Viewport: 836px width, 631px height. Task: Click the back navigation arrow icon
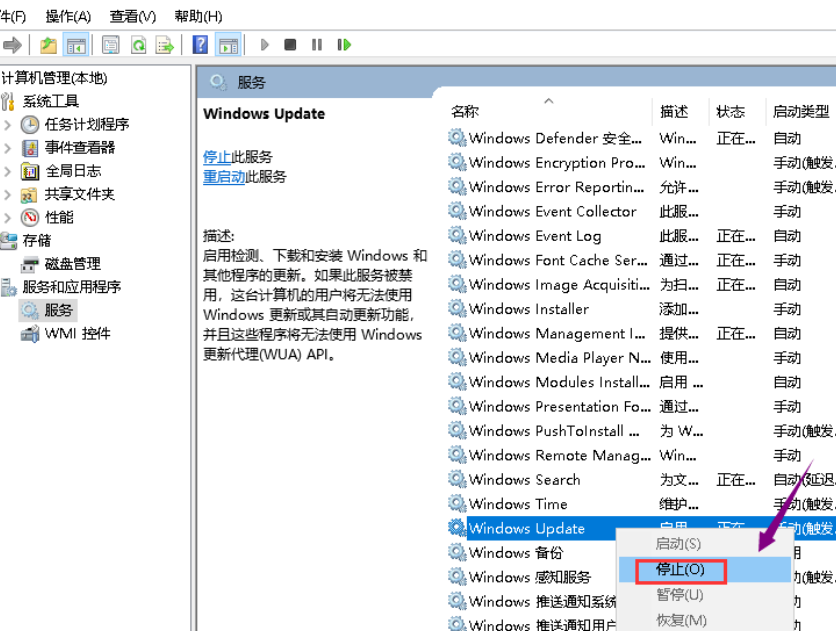click(11, 44)
